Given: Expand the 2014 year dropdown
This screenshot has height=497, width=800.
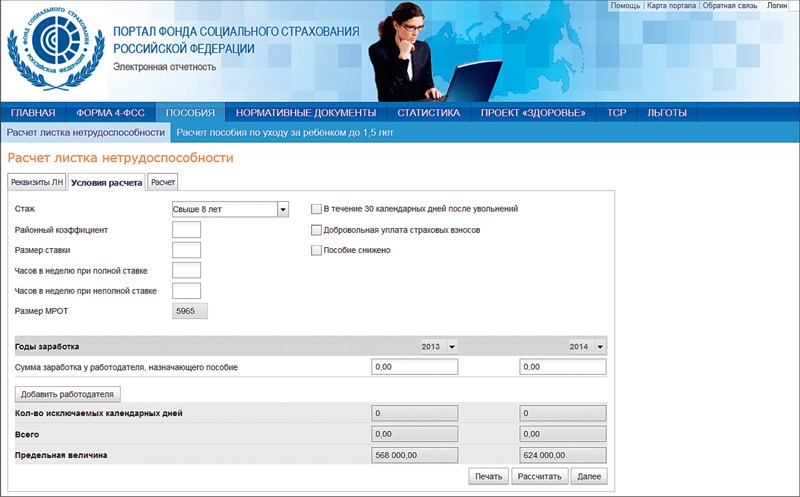Looking at the screenshot, I should tap(600, 346).
